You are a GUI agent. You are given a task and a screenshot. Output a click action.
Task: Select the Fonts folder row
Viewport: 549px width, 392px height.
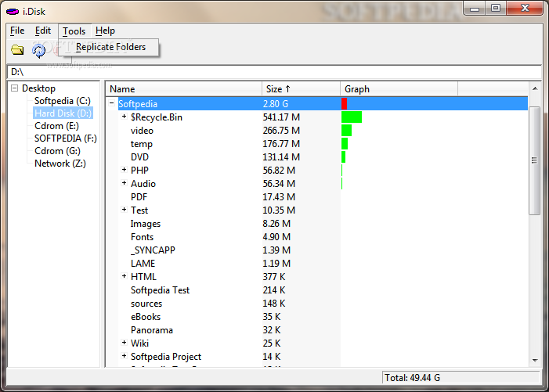pos(317,237)
